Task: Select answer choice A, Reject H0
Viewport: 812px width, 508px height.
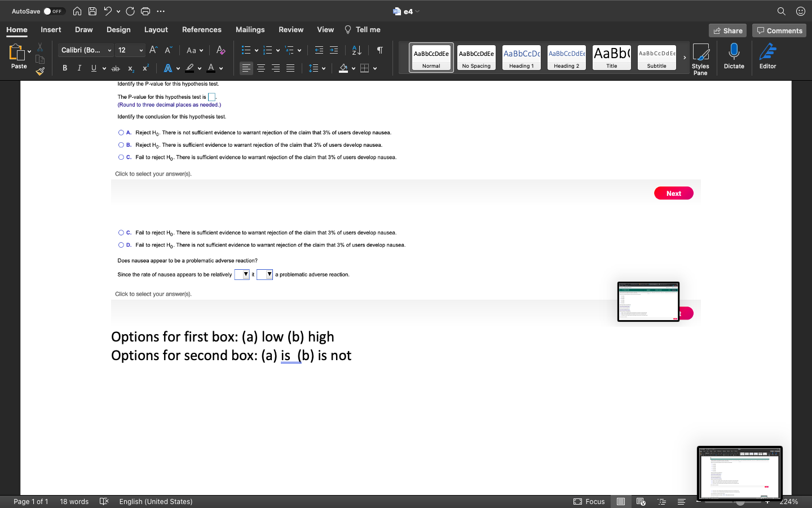Action: tap(121, 132)
